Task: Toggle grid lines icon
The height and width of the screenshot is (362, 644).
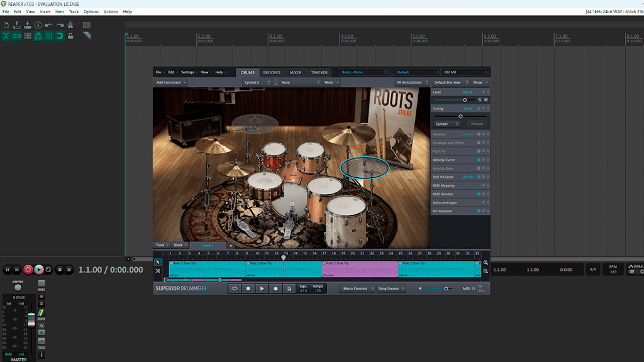Action: [x=49, y=36]
